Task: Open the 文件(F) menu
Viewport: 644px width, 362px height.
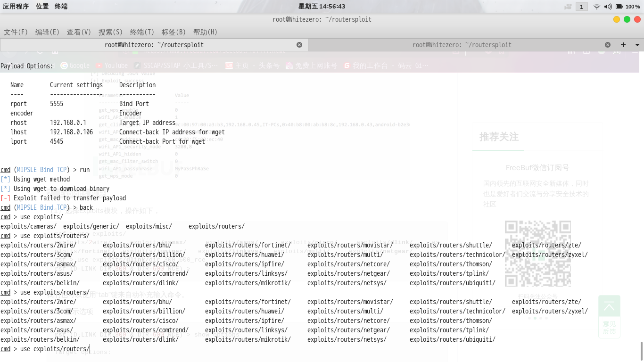Action: [16, 32]
